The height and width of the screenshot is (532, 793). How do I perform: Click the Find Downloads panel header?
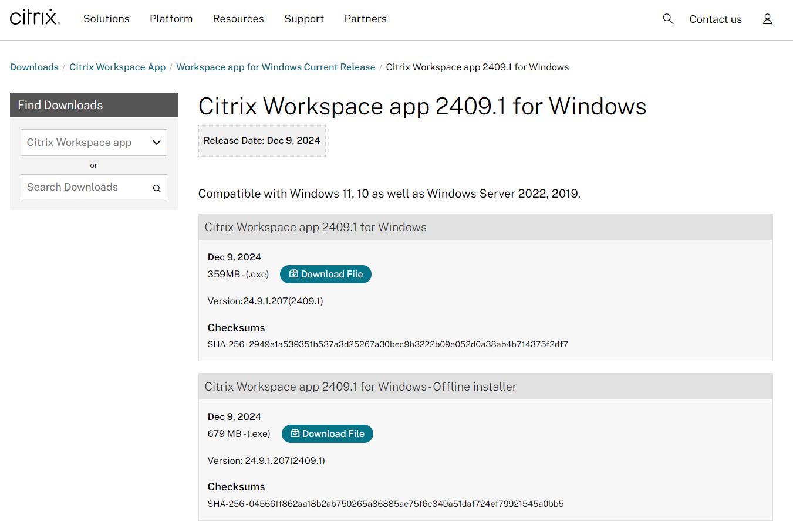pos(94,105)
